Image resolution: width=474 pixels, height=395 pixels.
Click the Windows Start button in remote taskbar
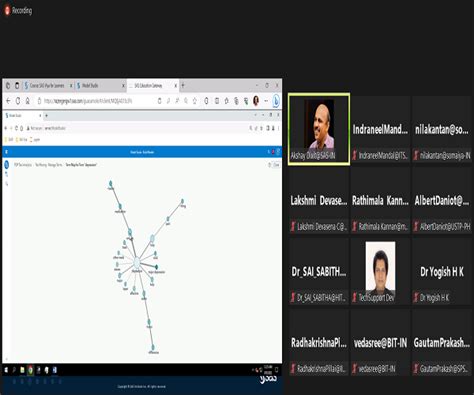tap(6, 370)
